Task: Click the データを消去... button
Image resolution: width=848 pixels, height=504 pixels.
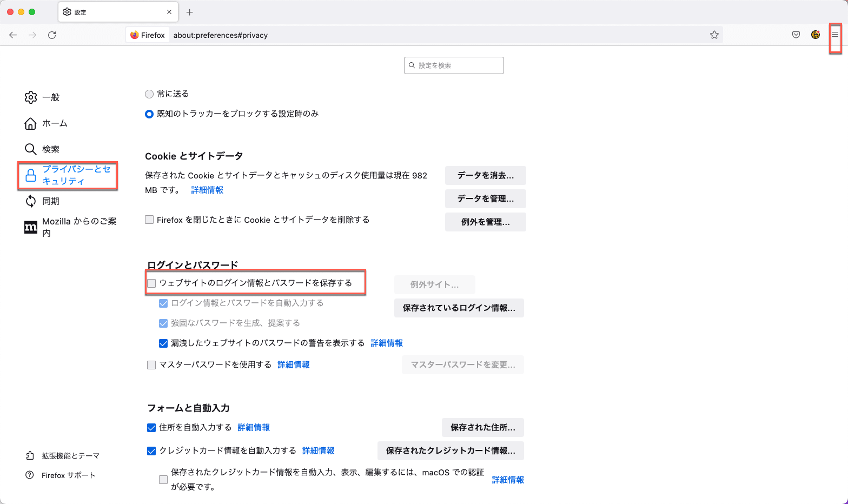Action: [485, 175]
